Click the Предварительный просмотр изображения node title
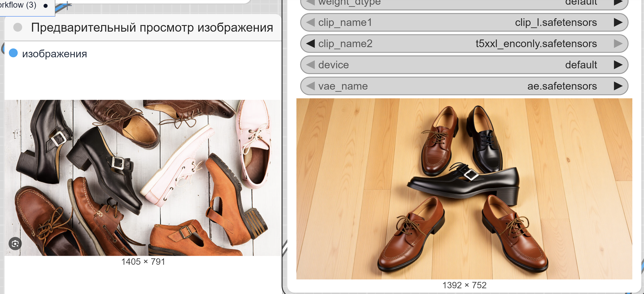Image resolution: width=644 pixels, height=294 pixels. click(152, 27)
